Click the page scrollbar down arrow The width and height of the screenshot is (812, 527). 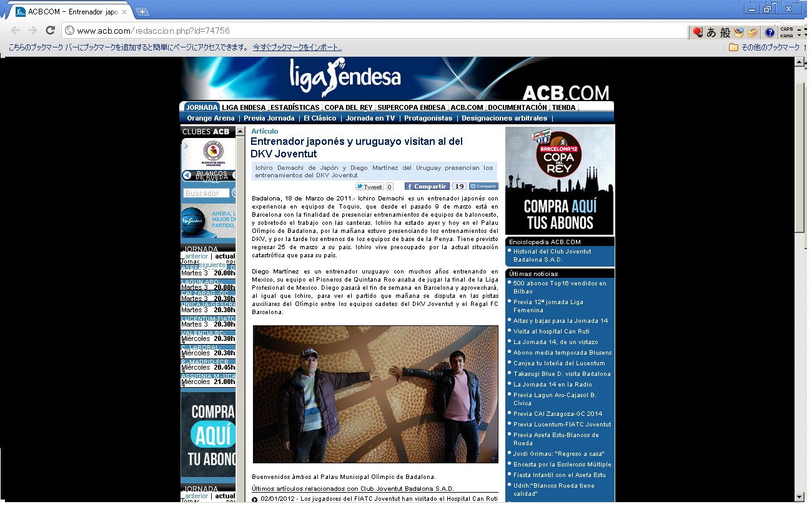(x=800, y=496)
